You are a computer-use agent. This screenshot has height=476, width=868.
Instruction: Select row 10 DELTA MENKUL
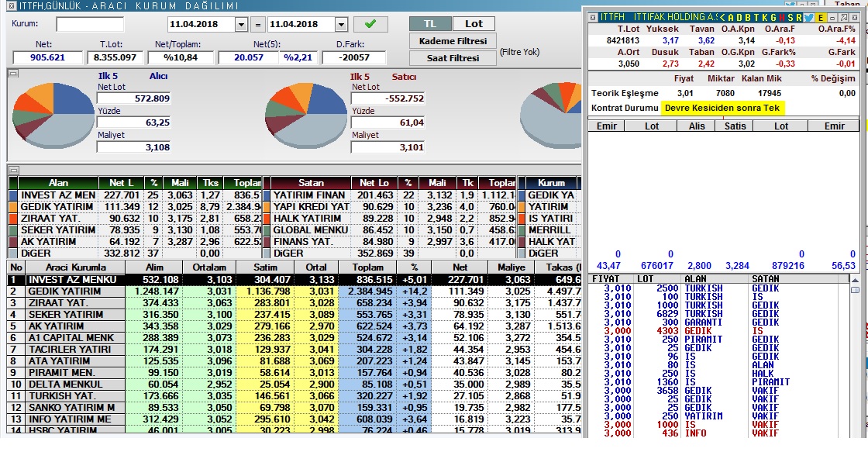pos(294,384)
